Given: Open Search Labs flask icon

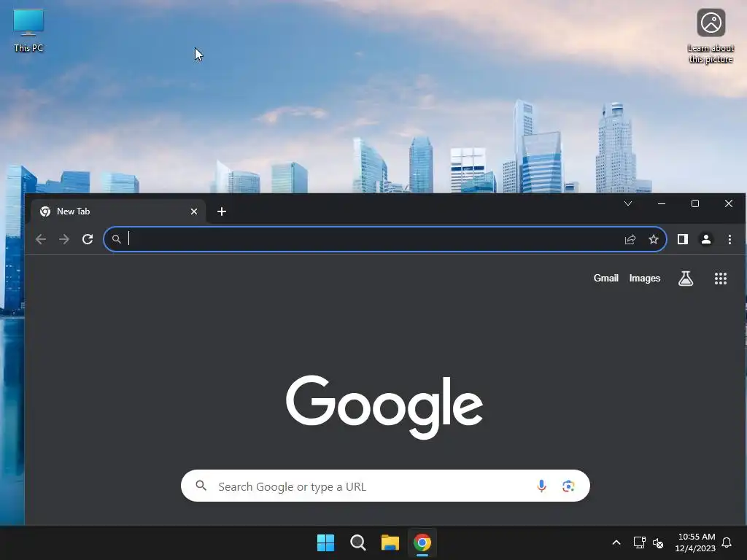Looking at the screenshot, I should click(x=686, y=279).
